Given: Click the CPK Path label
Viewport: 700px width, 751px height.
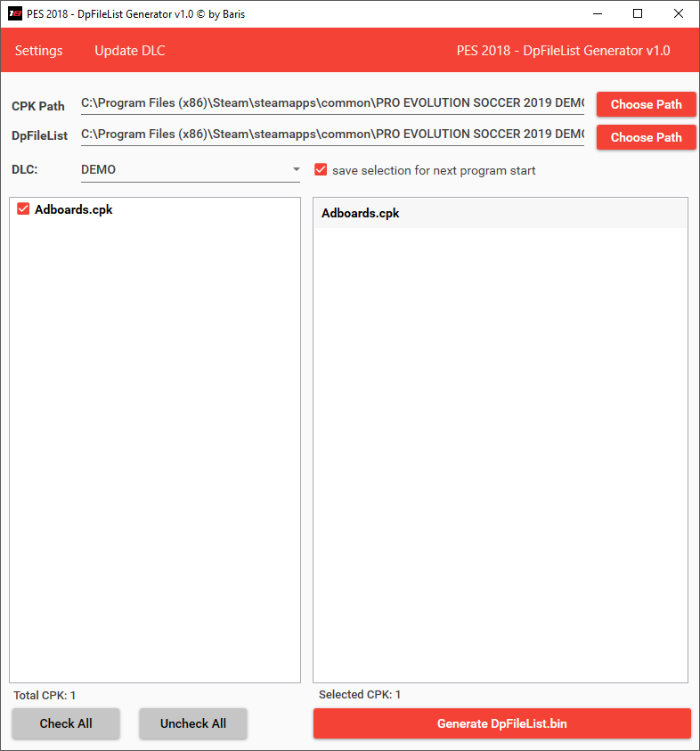Looking at the screenshot, I should point(37,106).
